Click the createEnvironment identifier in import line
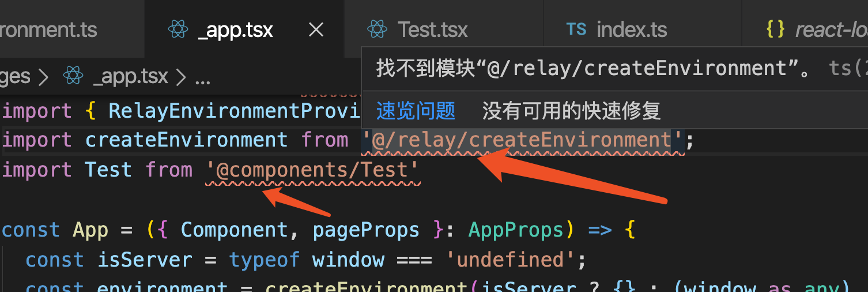This screenshot has width=868, height=292. (x=186, y=140)
